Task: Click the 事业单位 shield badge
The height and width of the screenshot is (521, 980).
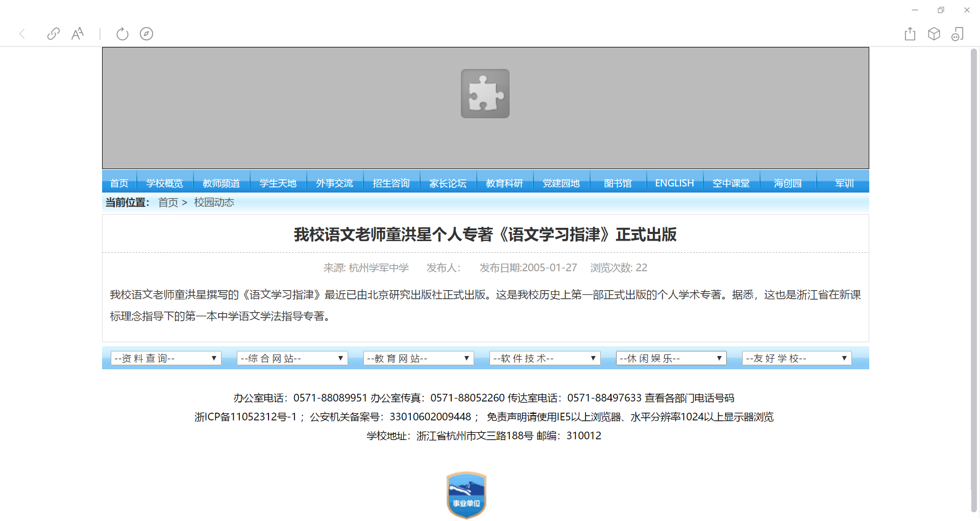Action: pos(467,495)
